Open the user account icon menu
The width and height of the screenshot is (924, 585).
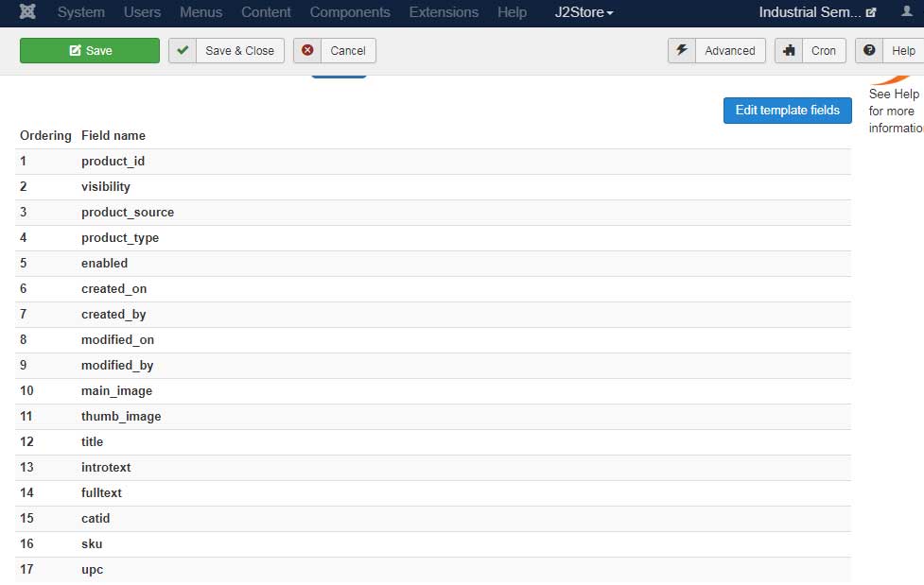click(x=906, y=12)
